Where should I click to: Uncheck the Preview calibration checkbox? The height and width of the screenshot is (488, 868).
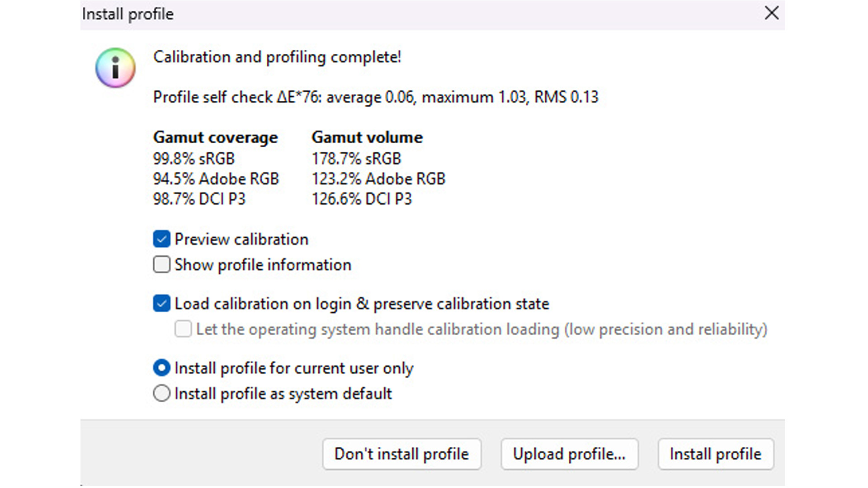pyautogui.click(x=161, y=239)
